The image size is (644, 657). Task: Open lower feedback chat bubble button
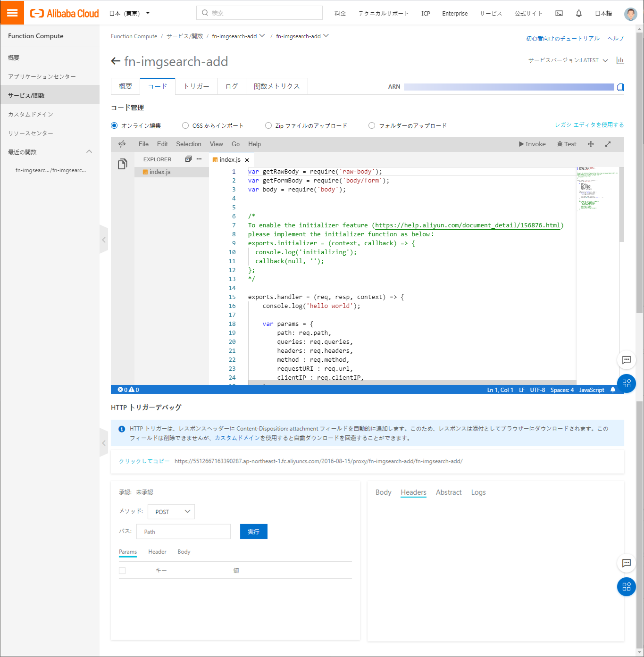[627, 563]
